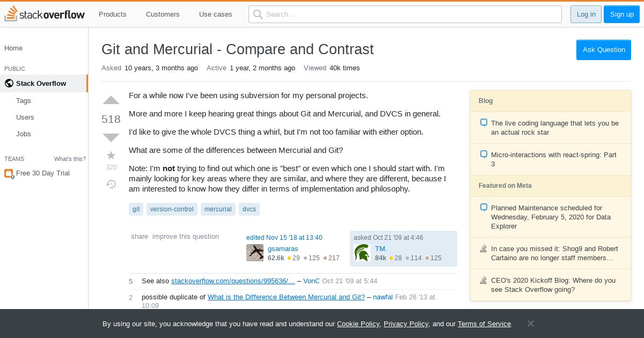The width and height of the screenshot is (644, 338).
Task: Click the meta icon beside Shog9 post
Action: pos(484,248)
